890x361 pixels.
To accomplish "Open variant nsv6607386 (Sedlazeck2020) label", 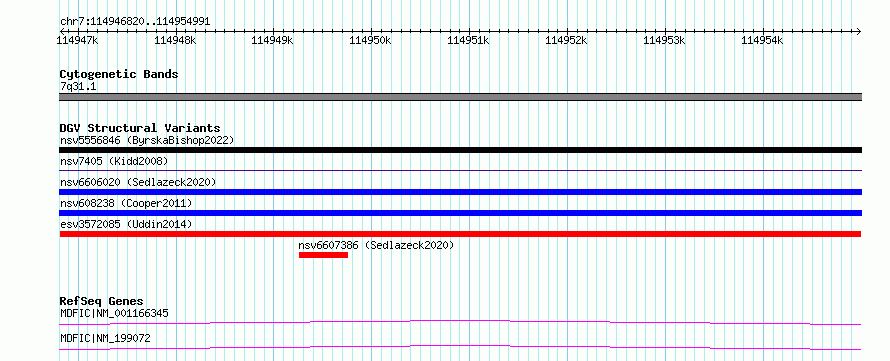I will [376, 245].
